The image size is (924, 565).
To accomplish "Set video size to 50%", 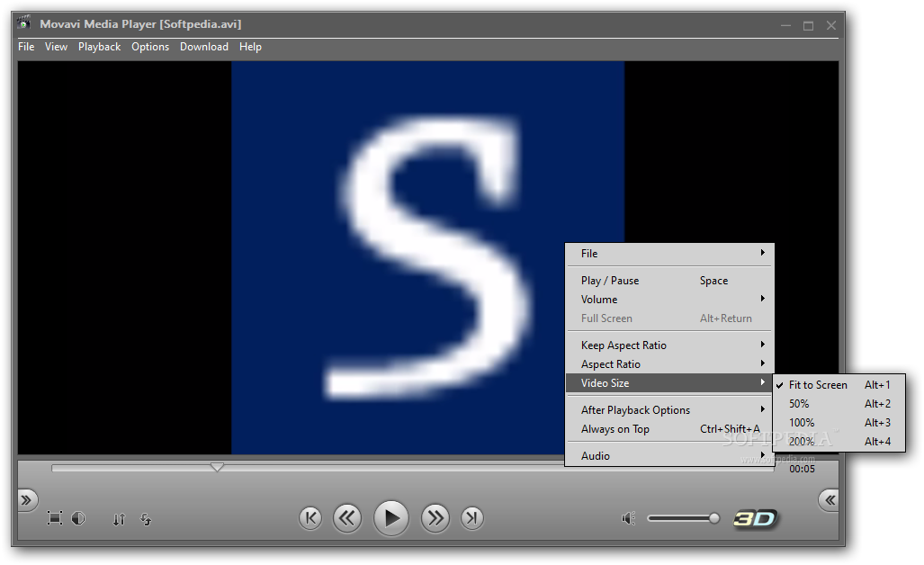I will pos(839,404).
